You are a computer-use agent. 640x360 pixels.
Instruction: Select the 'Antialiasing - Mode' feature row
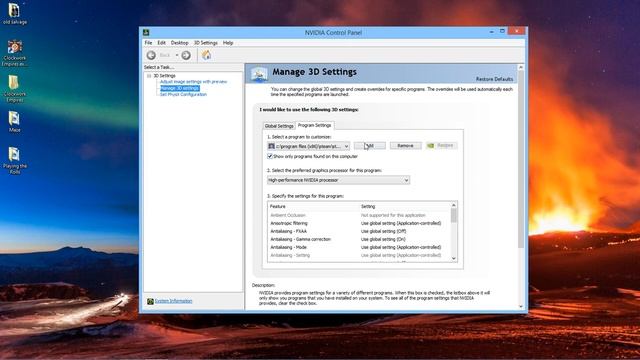tap(359, 247)
